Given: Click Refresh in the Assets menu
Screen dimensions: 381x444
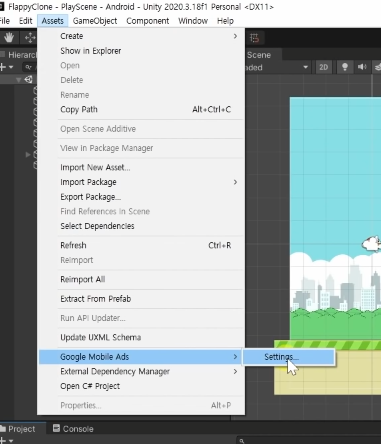Looking at the screenshot, I should click(x=141, y=245).
